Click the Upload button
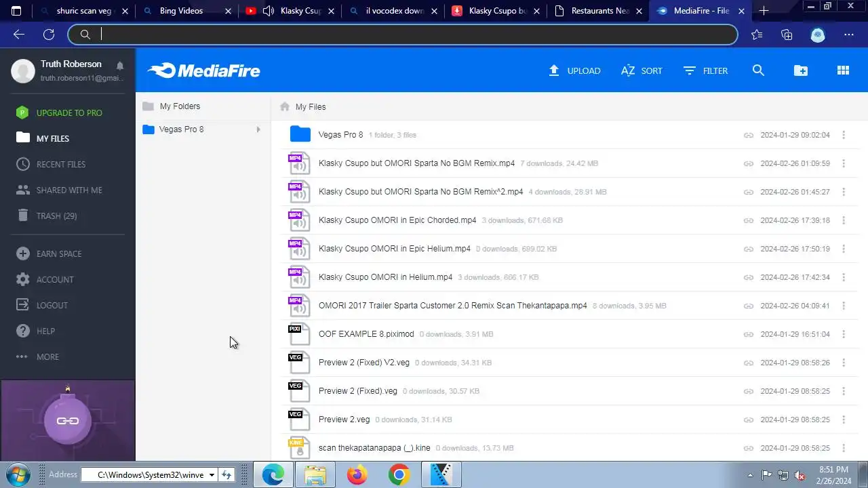The width and height of the screenshot is (868, 488). 574,70
